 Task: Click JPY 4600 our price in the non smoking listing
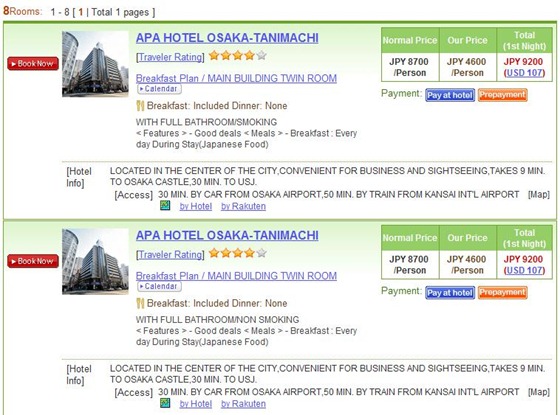click(x=466, y=259)
